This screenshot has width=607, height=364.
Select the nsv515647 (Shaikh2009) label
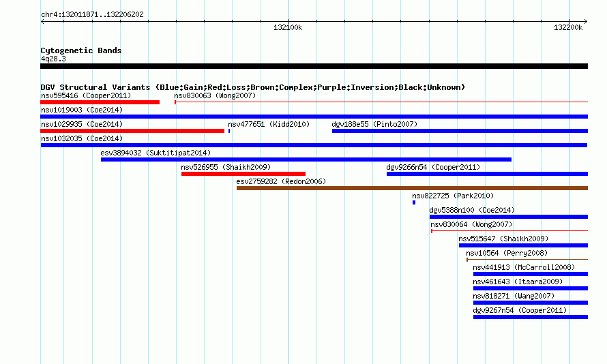pos(503,239)
